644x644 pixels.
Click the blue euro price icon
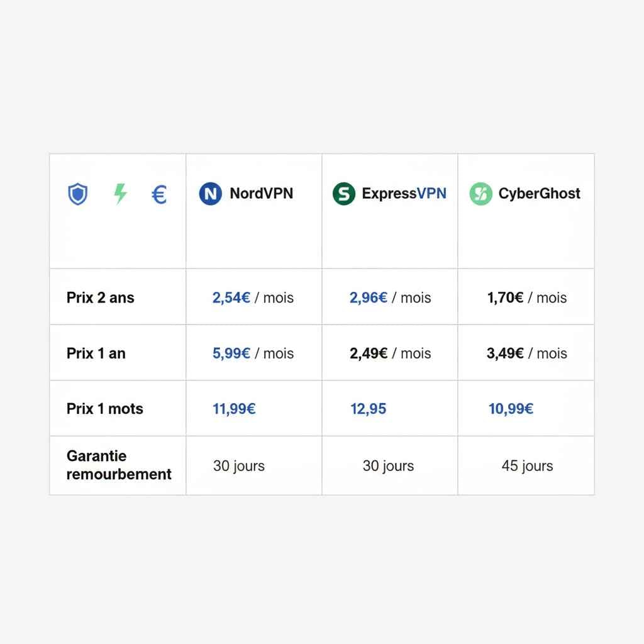click(x=159, y=194)
